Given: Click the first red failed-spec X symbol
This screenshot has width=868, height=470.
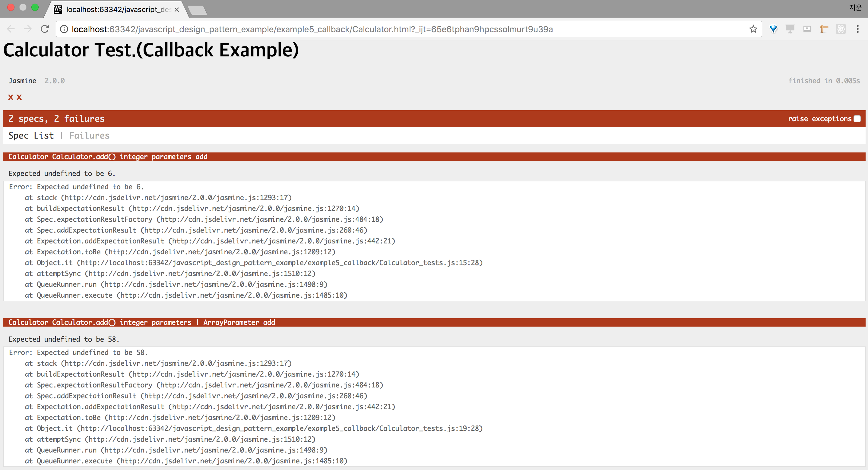Looking at the screenshot, I should (11, 97).
